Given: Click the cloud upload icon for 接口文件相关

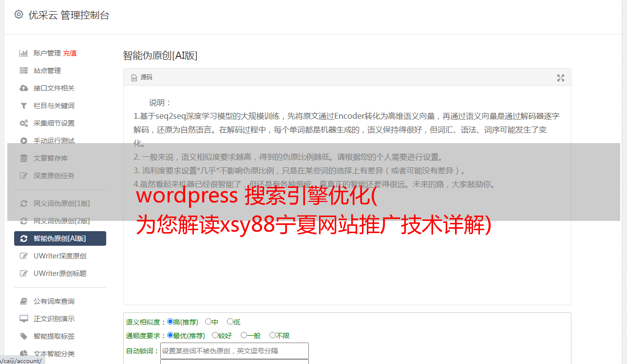Looking at the screenshot, I should click(23, 88).
